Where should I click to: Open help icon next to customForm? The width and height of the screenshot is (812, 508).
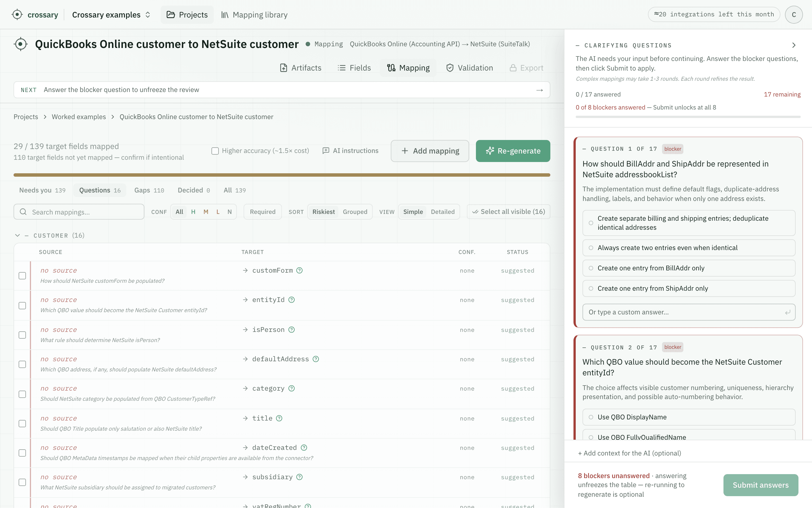pyautogui.click(x=299, y=270)
